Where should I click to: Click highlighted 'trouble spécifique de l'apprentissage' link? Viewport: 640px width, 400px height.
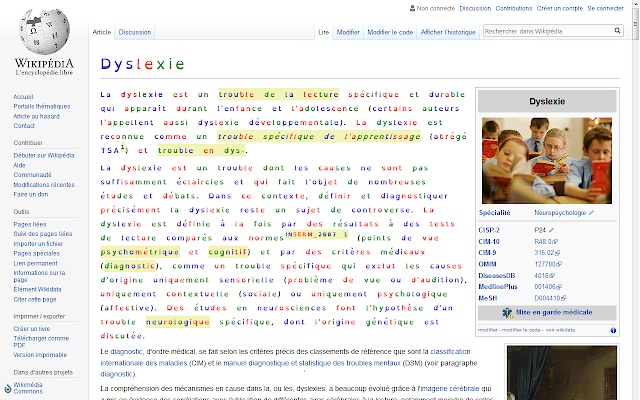(319, 136)
